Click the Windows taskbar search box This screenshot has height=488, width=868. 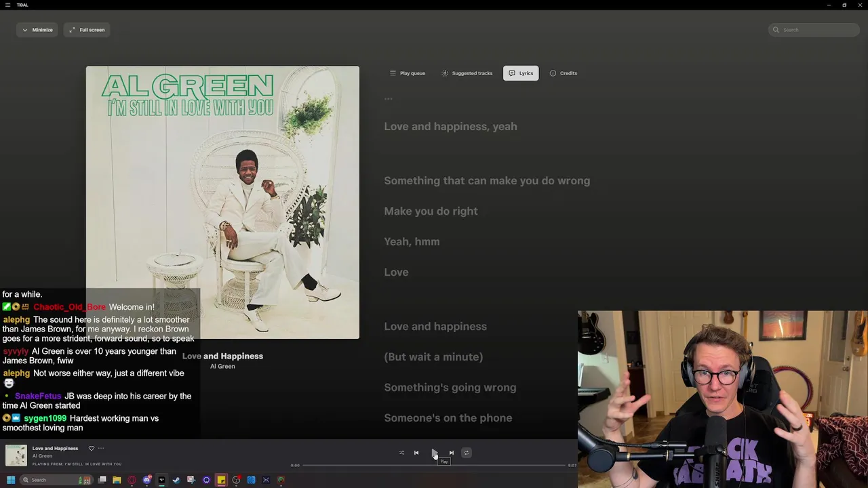coord(57,480)
